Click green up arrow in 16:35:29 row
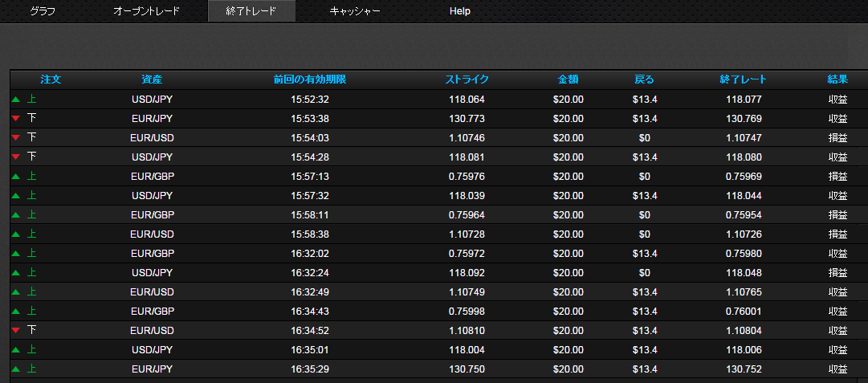 [x=16, y=369]
